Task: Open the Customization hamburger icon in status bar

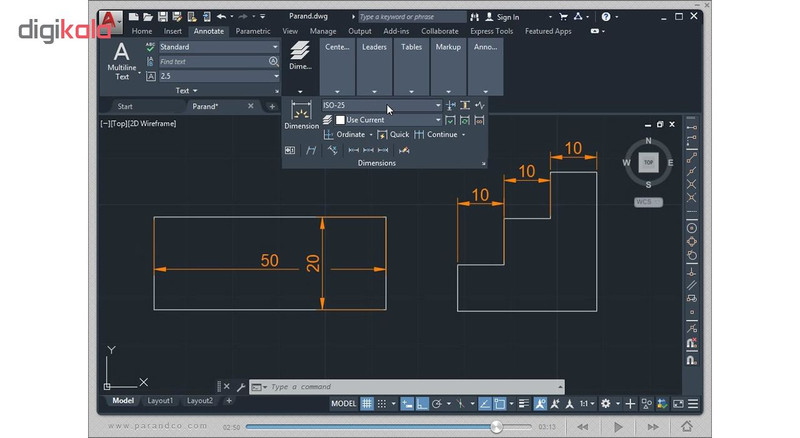Action: point(693,404)
